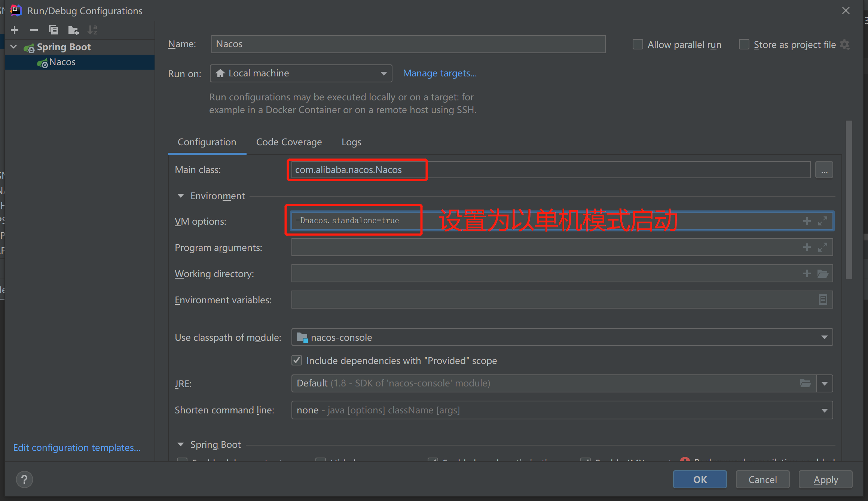Click the vertical scrollbar of settings panel
Image resolution: width=868 pixels, height=501 pixels.
[x=849, y=200]
